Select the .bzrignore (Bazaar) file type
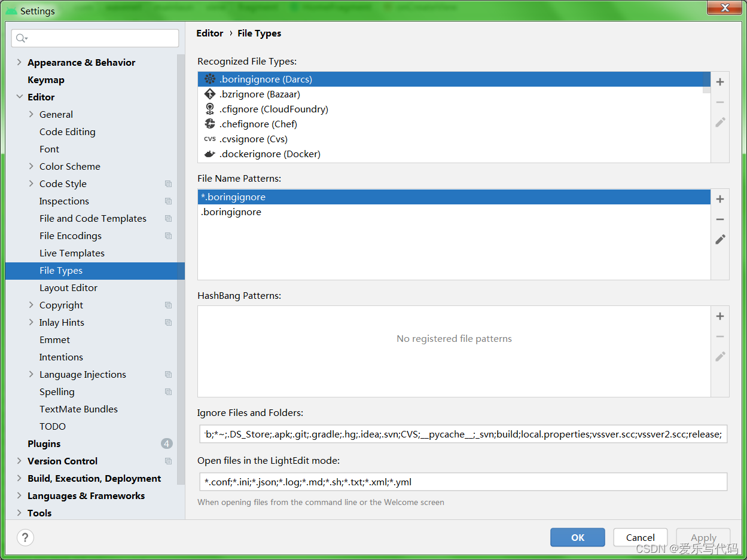This screenshot has height=560, width=747. [453, 94]
